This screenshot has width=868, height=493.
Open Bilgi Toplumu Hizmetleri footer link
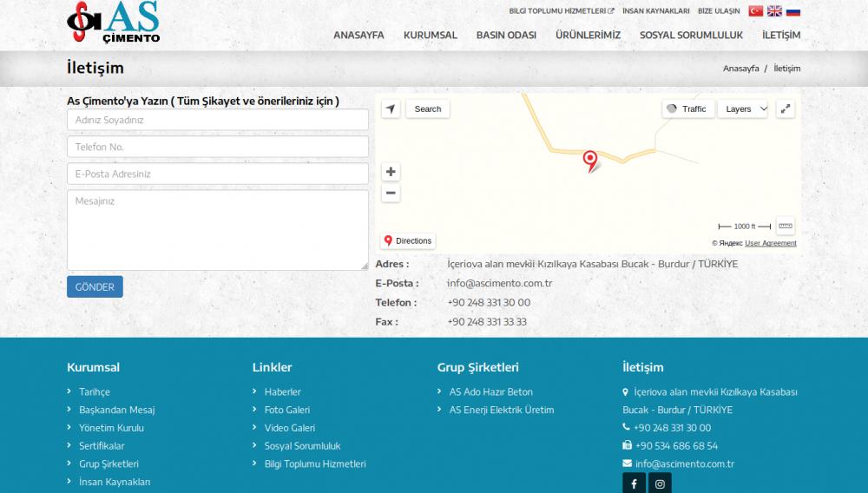click(315, 463)
